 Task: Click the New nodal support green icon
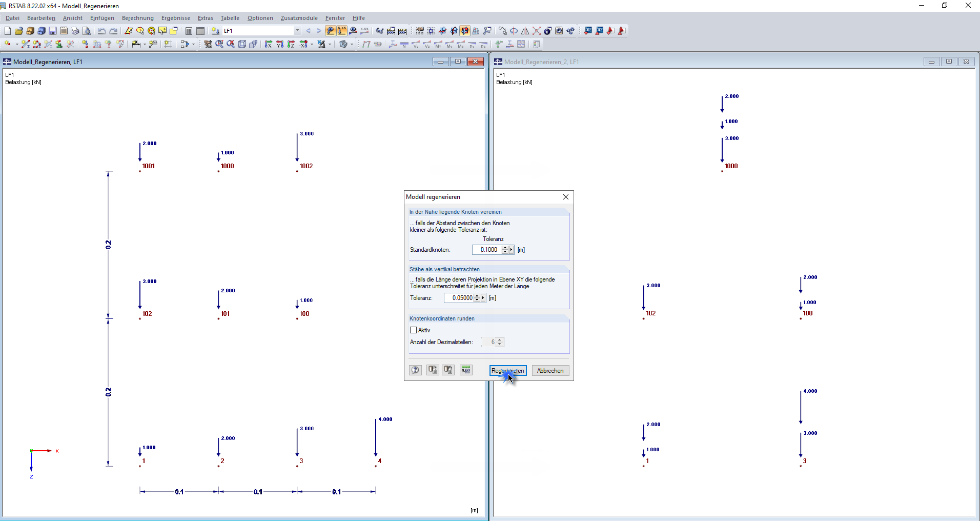click(59, 44)
